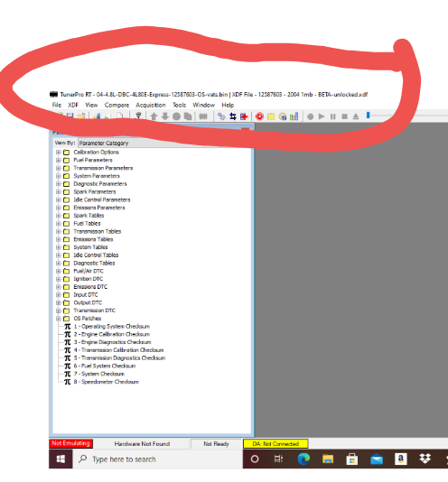Open the View By Parameter Category dropdown
The height and width of the screenshot is (482, 448).
(x=165, y=144)
